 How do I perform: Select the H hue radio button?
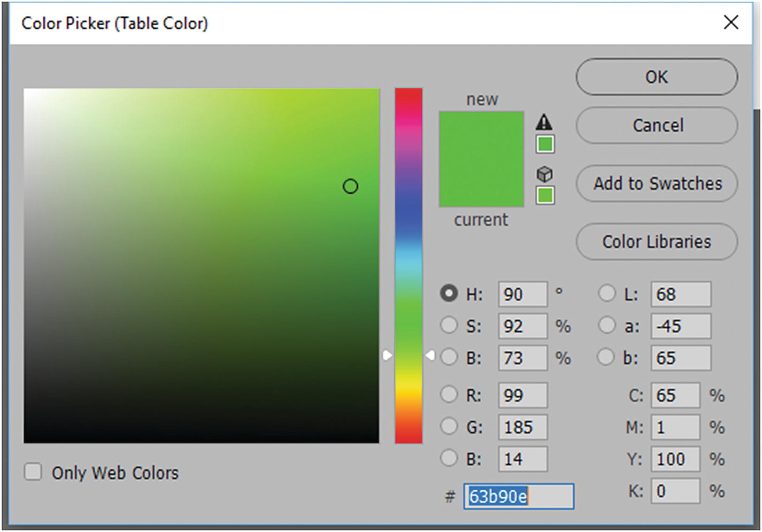tap(449, 294)
